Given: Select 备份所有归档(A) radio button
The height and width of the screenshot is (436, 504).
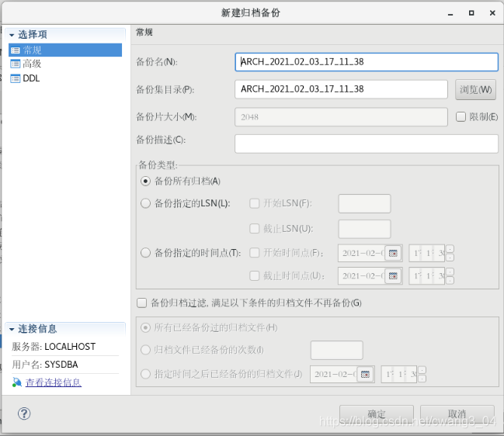Looking at the screenshot, I should [145, 181].
